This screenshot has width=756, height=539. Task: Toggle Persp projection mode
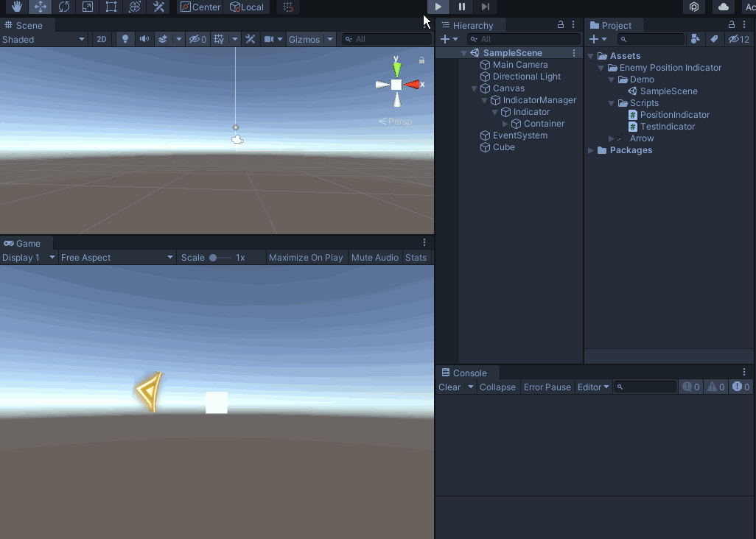(396, 121)
